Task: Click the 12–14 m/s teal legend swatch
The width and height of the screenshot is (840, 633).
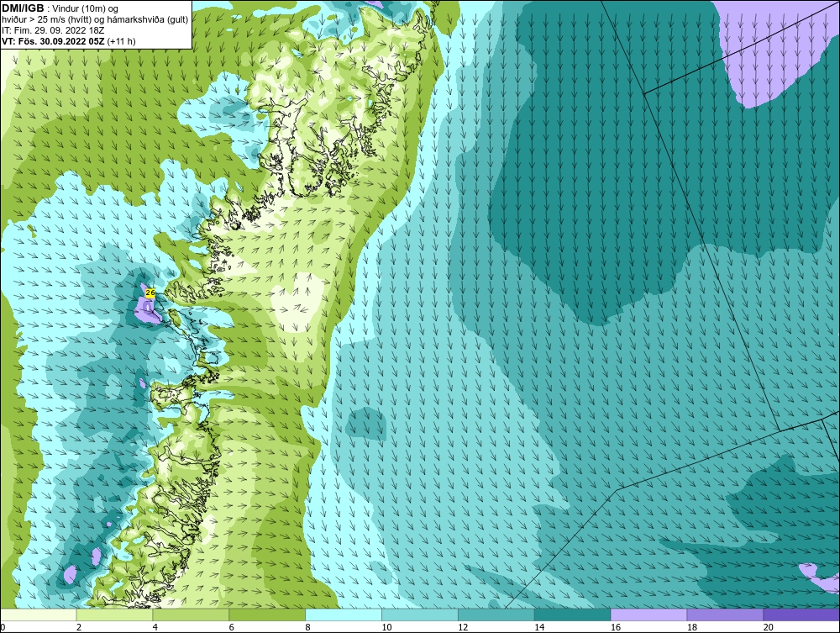Action: tap(496, 615)
